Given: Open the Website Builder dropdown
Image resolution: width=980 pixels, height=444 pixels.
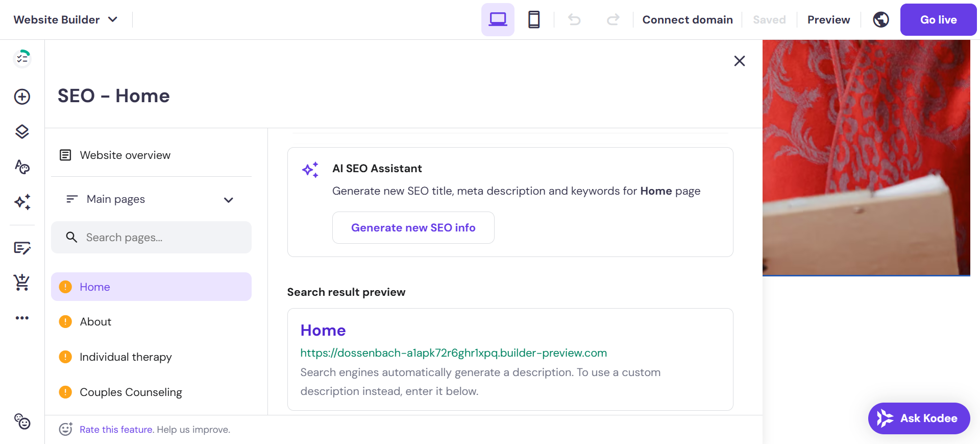Looking at the screenshot, I should (65, 19).
